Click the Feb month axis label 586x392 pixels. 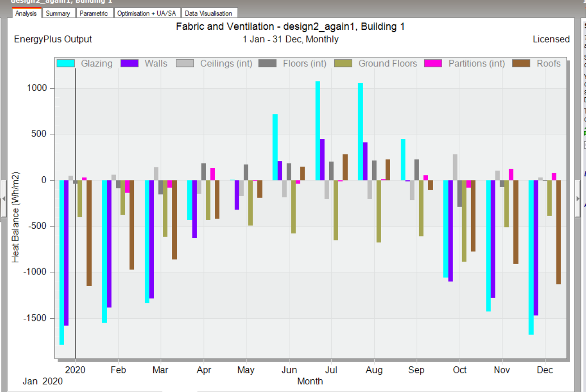click(x=118, y=370)
